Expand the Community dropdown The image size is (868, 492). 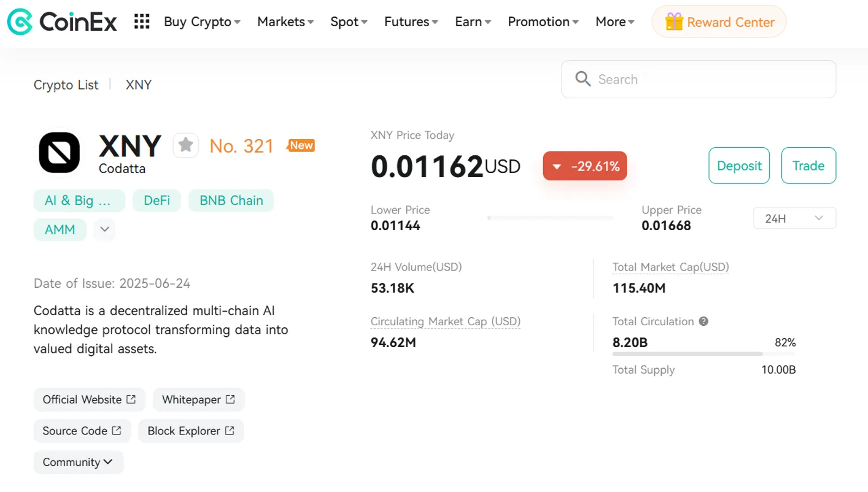[78, 462]
